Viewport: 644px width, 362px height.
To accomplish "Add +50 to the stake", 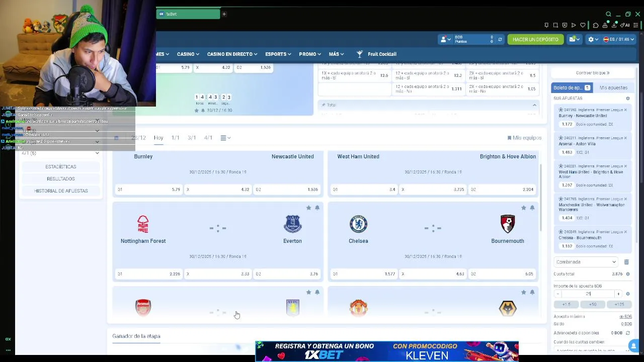I will (x=593, y=304).
